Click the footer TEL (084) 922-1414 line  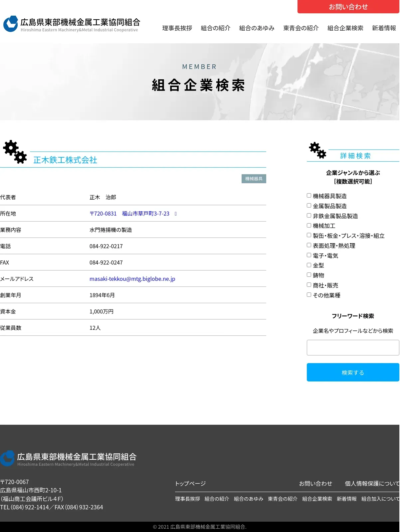tap(52, 507)
